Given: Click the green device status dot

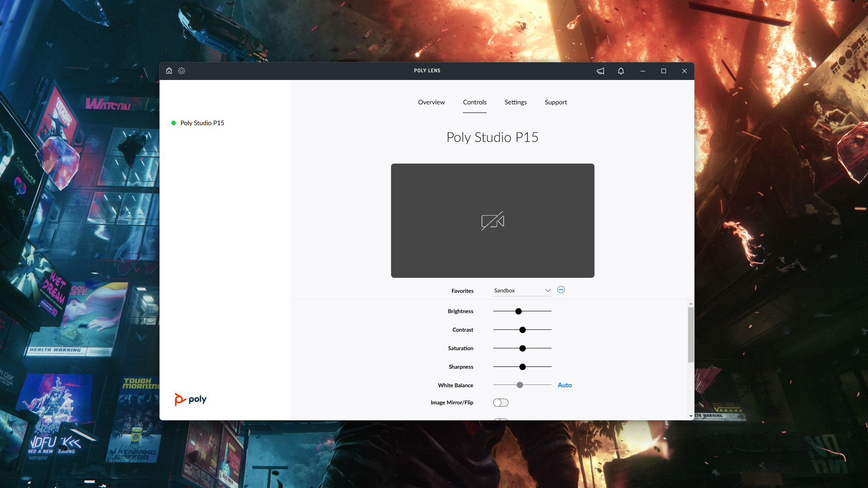Looking at the screenshot, I should (174, 123).
